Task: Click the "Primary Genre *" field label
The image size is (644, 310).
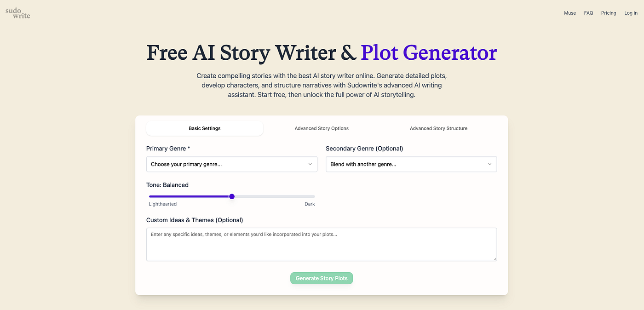Action: 168,149
